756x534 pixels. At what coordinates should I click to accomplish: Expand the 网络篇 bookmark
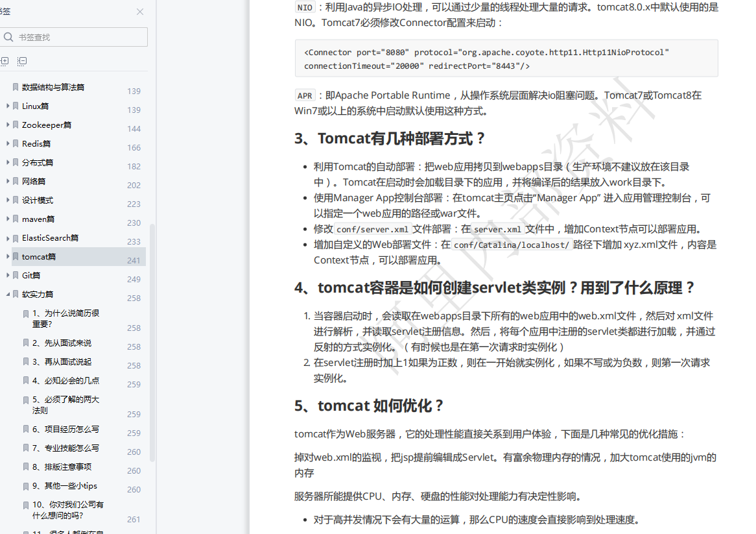click(x=7, y=181)
